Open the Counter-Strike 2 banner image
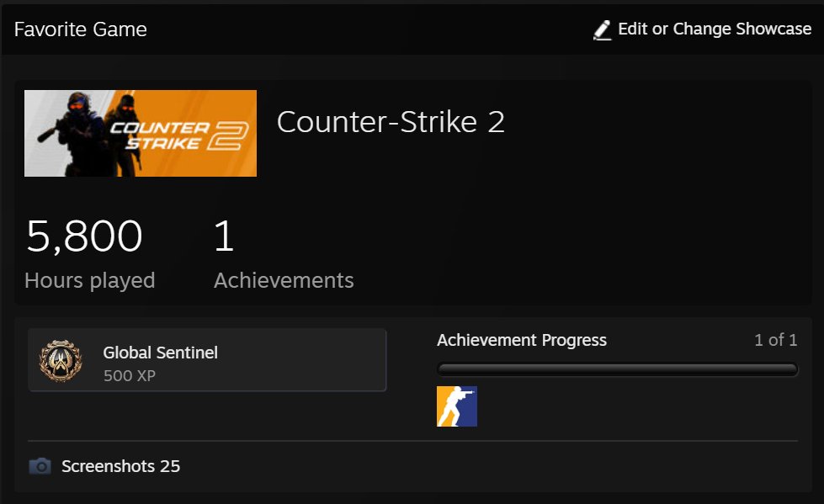This screenshot has width=824, height=504. [141, 133]
